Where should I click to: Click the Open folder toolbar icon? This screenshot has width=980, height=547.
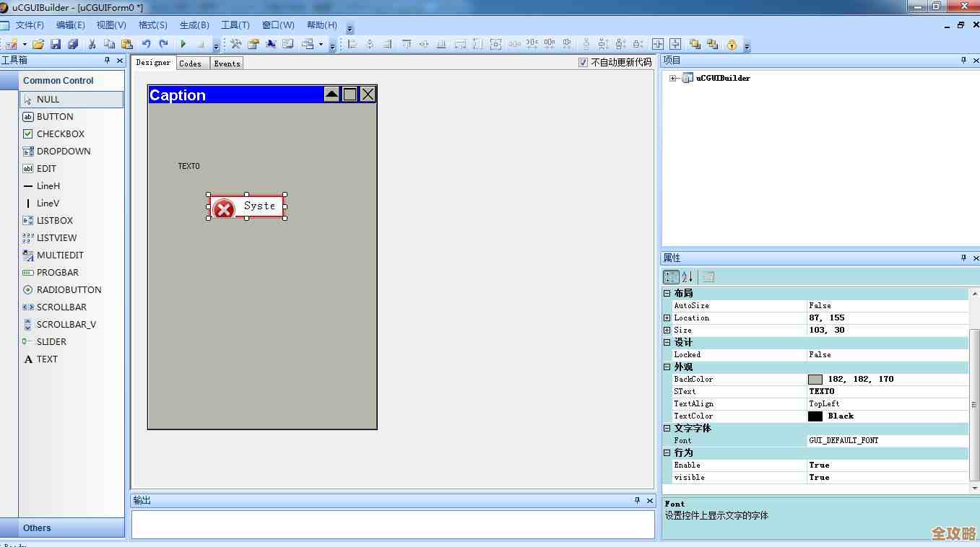coord(38,44)
